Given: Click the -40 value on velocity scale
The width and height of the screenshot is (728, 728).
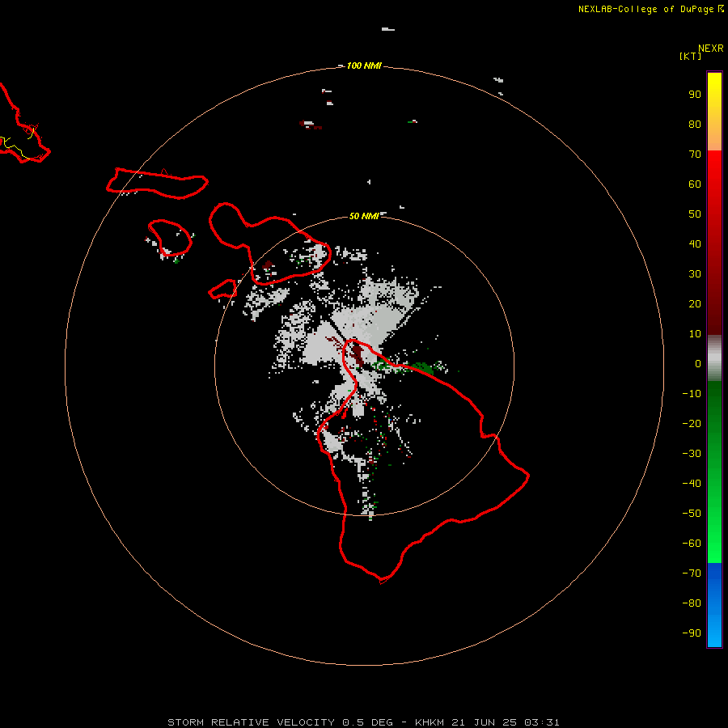Looking at the screenshot, I should pos(692,484).
